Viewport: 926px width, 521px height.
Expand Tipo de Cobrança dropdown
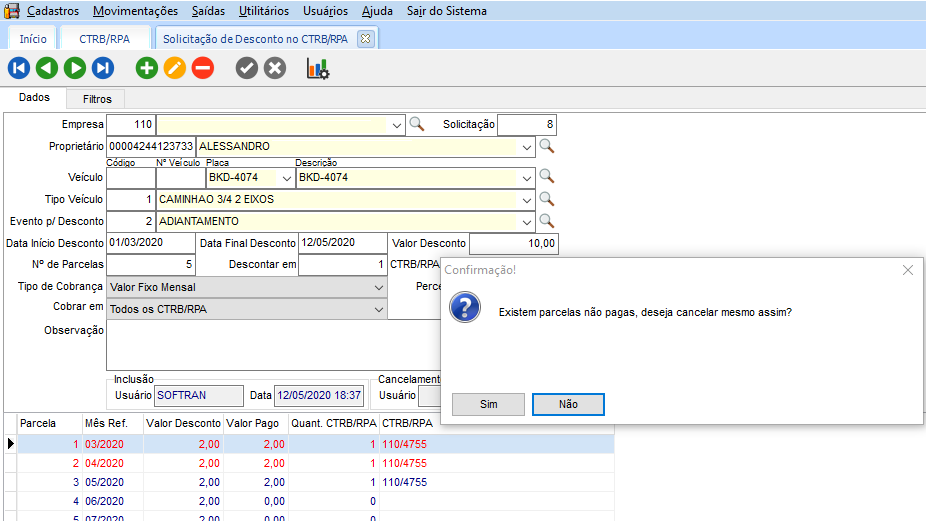pyautogui.click(x=378, y=287)
